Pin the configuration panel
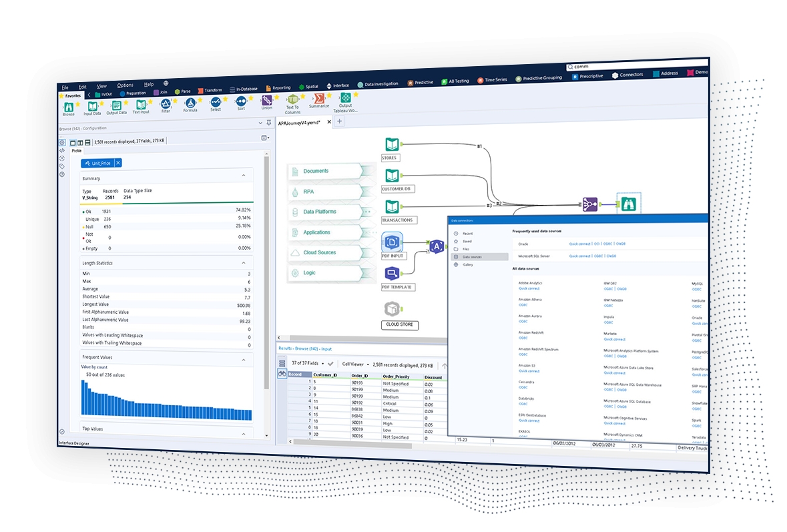 click(269, 123)
